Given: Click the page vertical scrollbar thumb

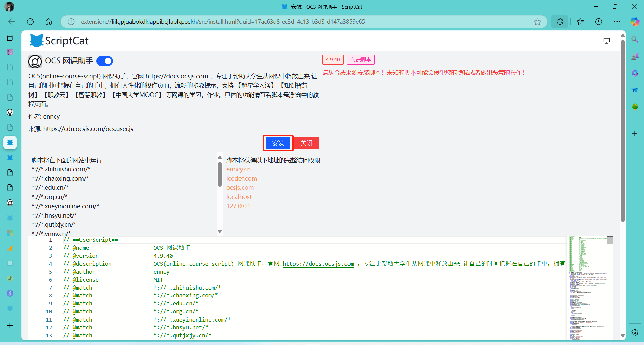Looking at the screenshot, I should (623, 131).
